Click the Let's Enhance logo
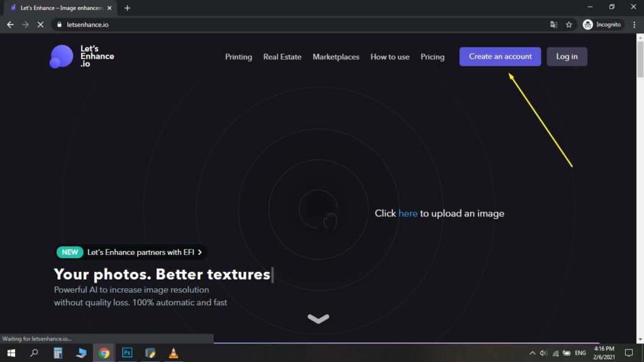The width and height of the screenshot is (644, 362). point(82,57)
